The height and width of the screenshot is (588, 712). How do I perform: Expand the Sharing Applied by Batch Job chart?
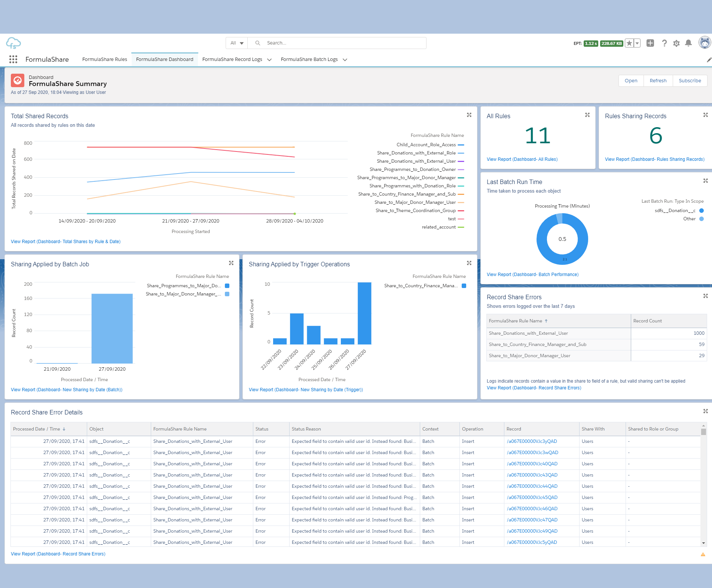click(x=232, y=263)
